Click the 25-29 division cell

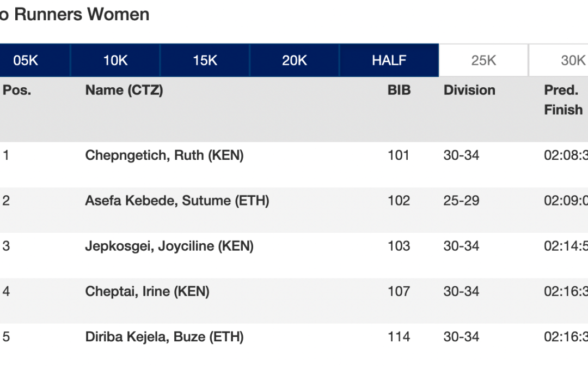coord(461,201)
